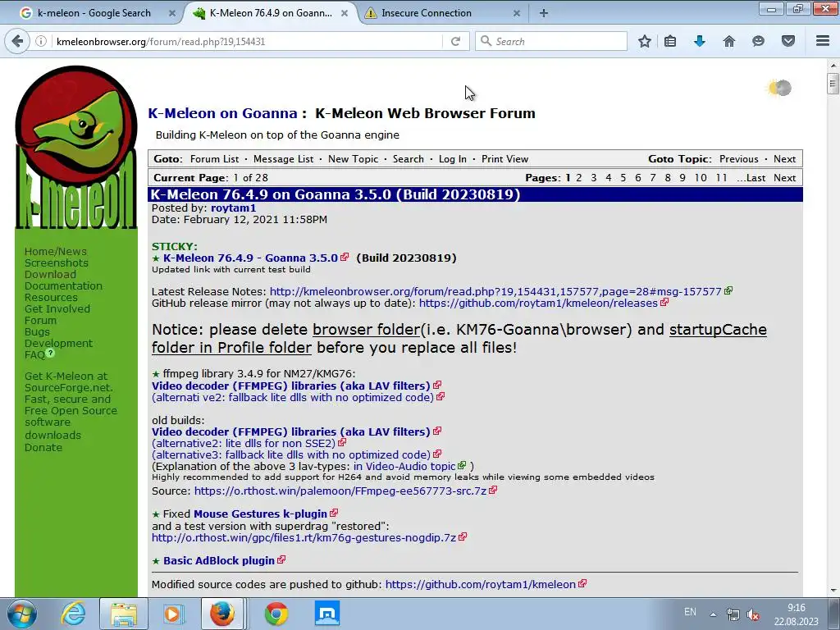Open Windows Start button
Viewport: 840px width, 630px height.
click(22, 614)
